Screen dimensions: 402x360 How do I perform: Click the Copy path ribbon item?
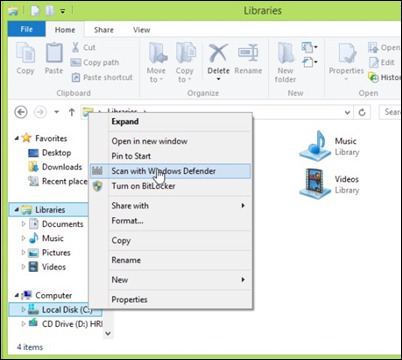coord(95,62)
